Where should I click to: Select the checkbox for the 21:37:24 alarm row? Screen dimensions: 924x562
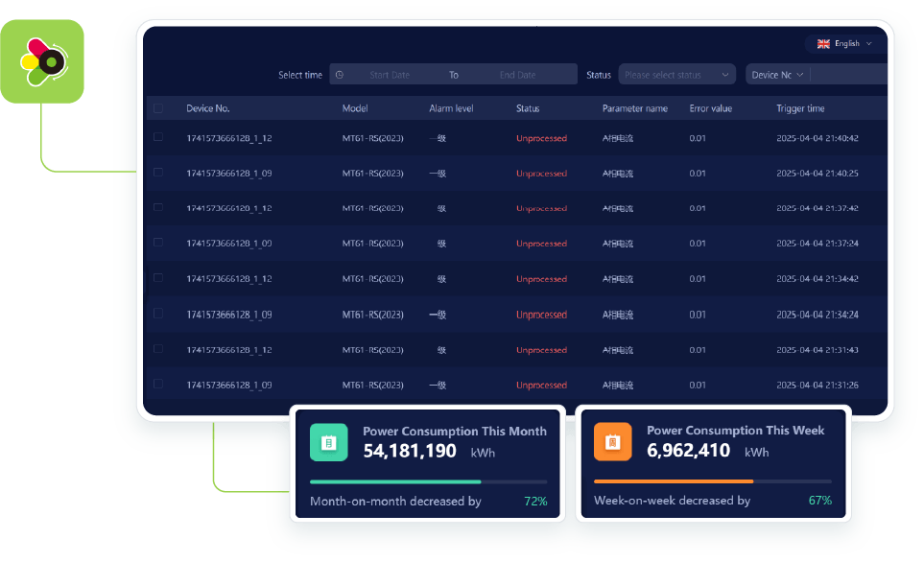pyautogui.click(x=158, y=244)
